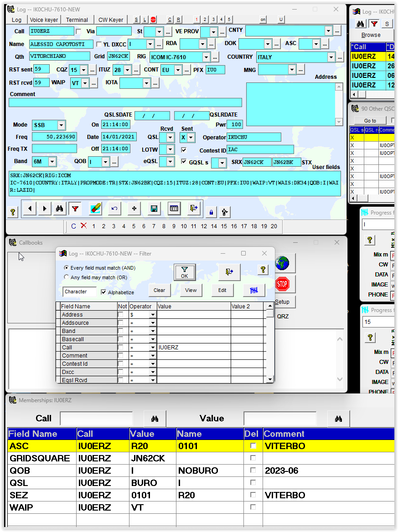Click the operator person icon
Image resolution: width=398 pixels, height=532 pixels.
pos(224,212)
